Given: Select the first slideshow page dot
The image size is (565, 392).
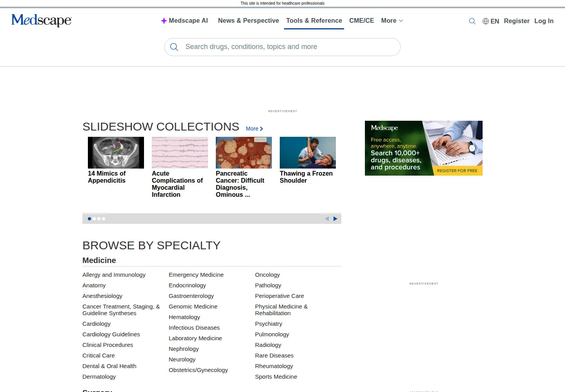Looking at the screenshot, I should point(89,219).
